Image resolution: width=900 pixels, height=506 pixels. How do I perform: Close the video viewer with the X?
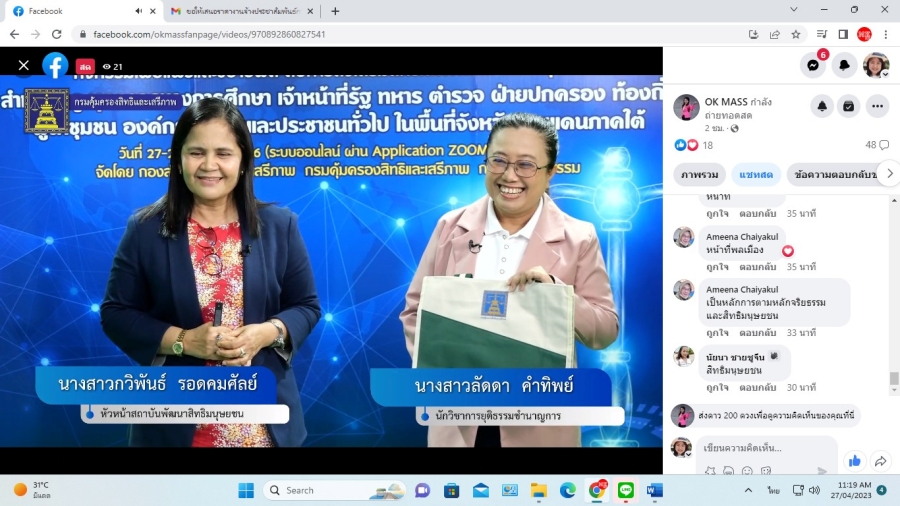pos(24,65)
